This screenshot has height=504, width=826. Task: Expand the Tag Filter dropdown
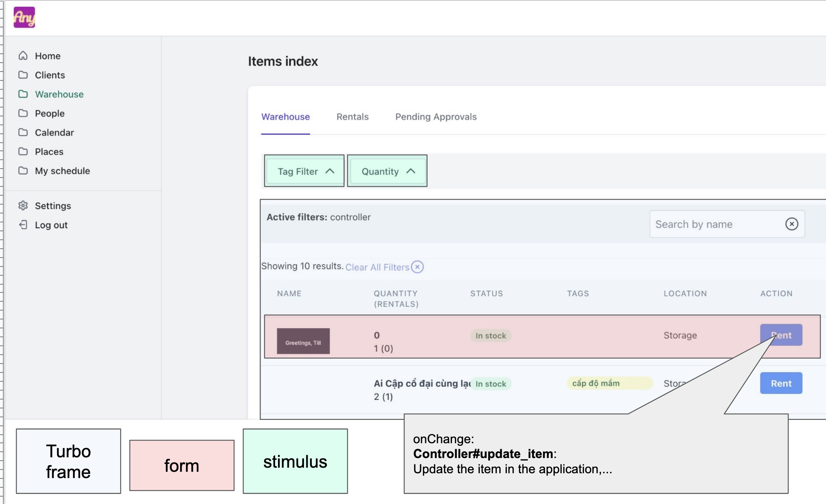point(304,171)
